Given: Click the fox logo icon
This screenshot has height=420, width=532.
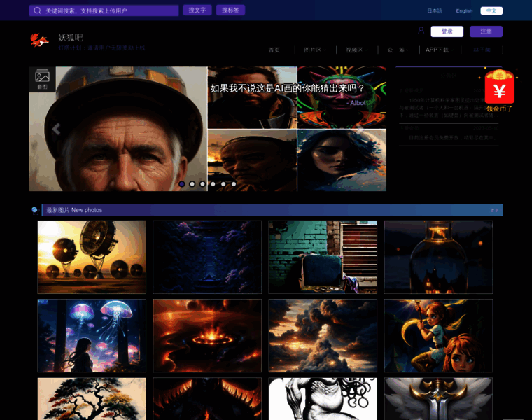Looking at the screenshot, I should pos(39,41).
